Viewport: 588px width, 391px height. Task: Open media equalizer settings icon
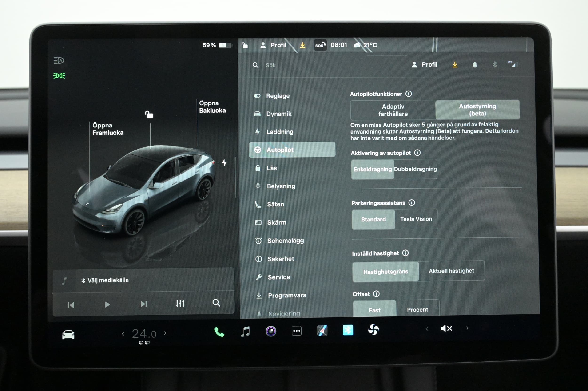pyautogui.click(x=180, y=304)
